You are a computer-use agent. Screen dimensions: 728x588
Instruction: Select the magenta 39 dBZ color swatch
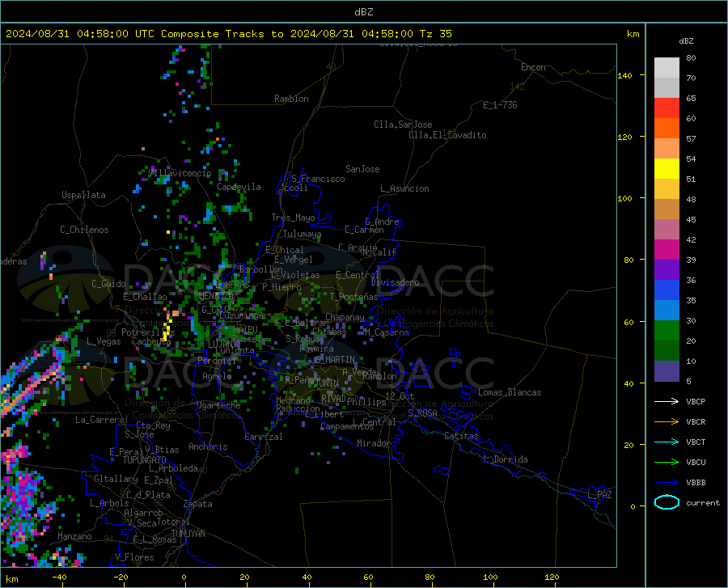667,250
